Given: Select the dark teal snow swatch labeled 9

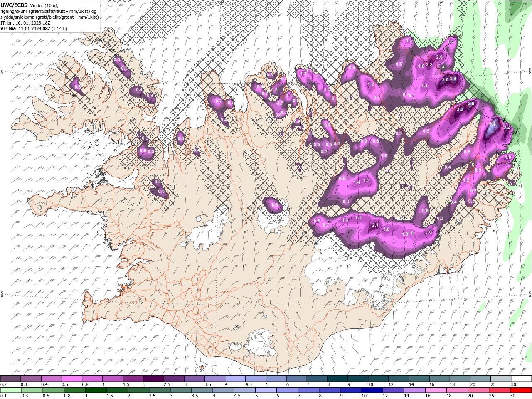Looking at the screenshot, I should tap(358, 379).
